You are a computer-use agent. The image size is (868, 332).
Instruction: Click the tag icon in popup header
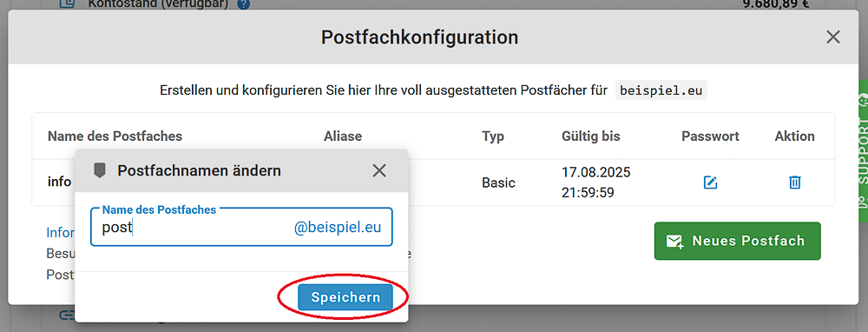point(99,170)
